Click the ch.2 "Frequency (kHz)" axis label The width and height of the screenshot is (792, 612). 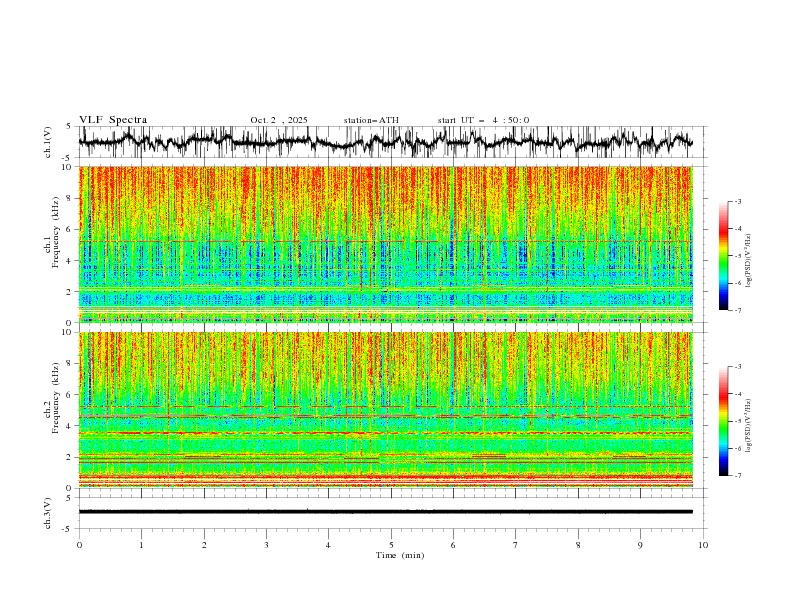55,398
